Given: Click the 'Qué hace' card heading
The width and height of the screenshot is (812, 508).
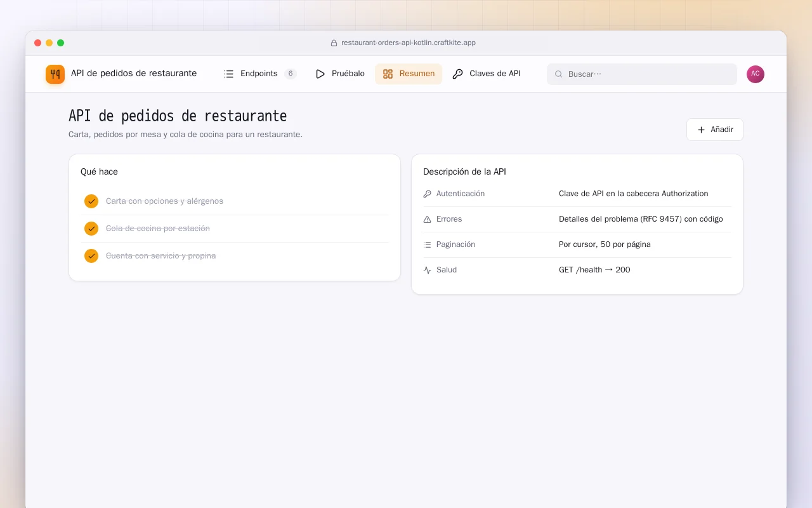Looking at the screenshot, I should coord(99,171).
